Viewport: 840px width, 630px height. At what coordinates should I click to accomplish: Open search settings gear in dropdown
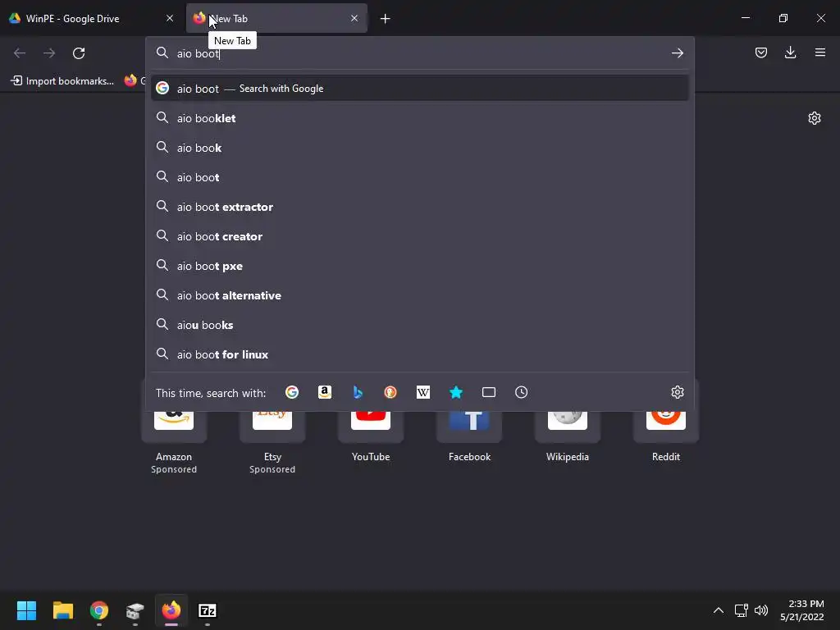coord(677,392)
